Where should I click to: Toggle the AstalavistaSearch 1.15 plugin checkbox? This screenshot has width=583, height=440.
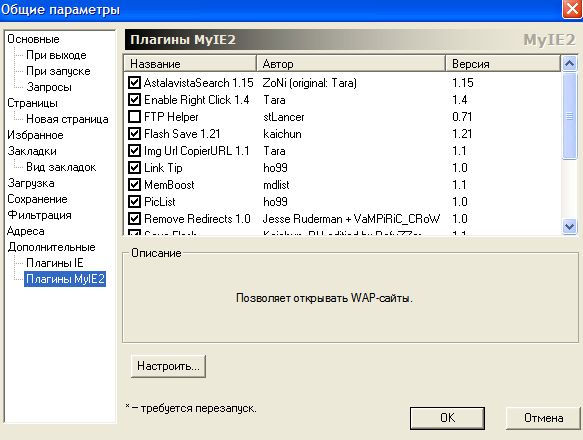[x=134, y=83]
